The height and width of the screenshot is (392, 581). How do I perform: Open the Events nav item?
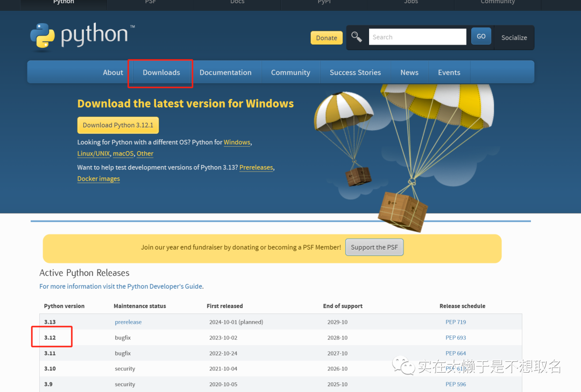pyautogui.click(x=449, y=73)
